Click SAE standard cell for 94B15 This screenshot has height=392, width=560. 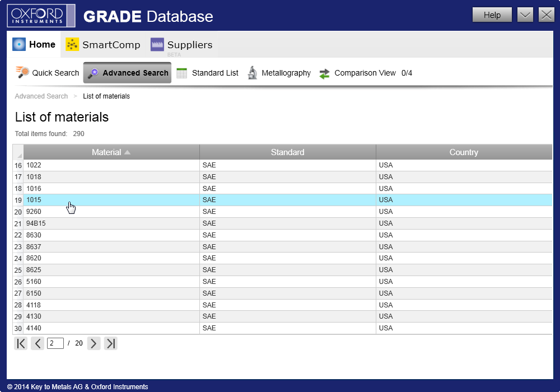click(287, 223)
